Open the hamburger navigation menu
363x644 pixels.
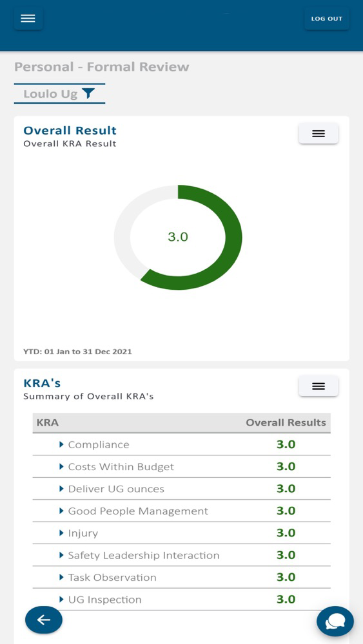click(x=28, y=19)
